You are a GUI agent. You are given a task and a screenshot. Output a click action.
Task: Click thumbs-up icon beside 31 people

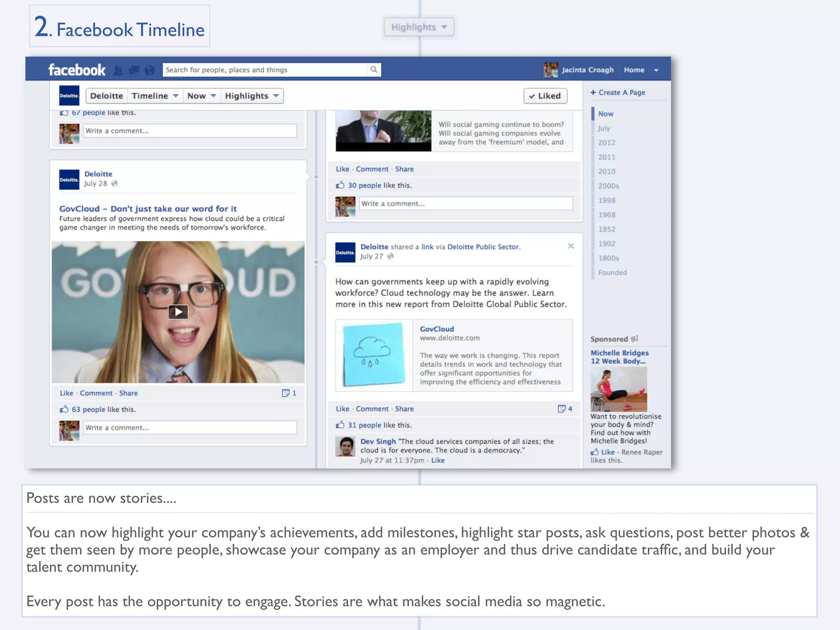tap(340, 425)
